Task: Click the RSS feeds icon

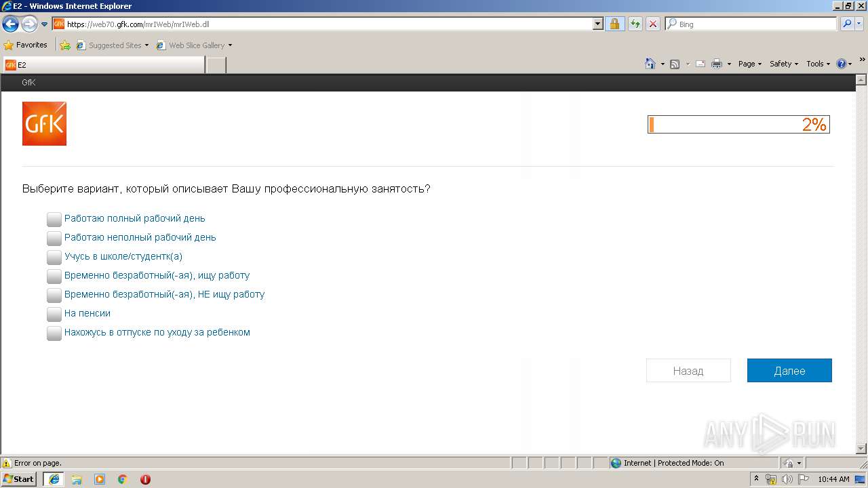Action: (x=675, y=64)
